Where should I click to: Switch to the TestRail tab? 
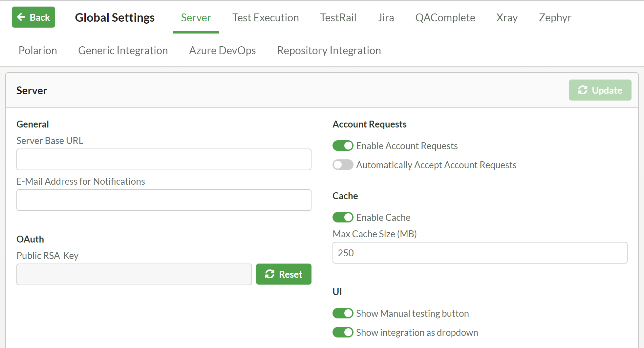click(338, 18)
